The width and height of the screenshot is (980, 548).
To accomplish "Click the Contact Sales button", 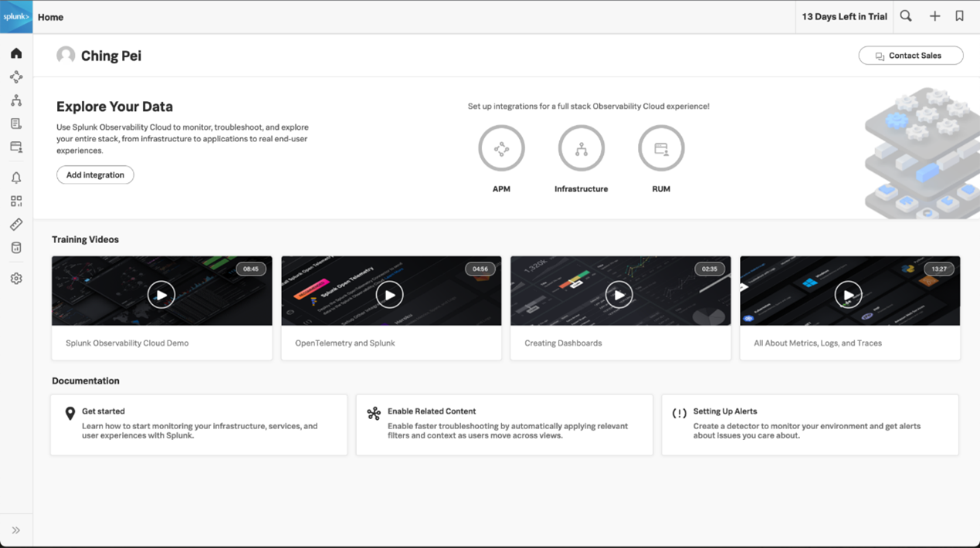I will 910,56.
